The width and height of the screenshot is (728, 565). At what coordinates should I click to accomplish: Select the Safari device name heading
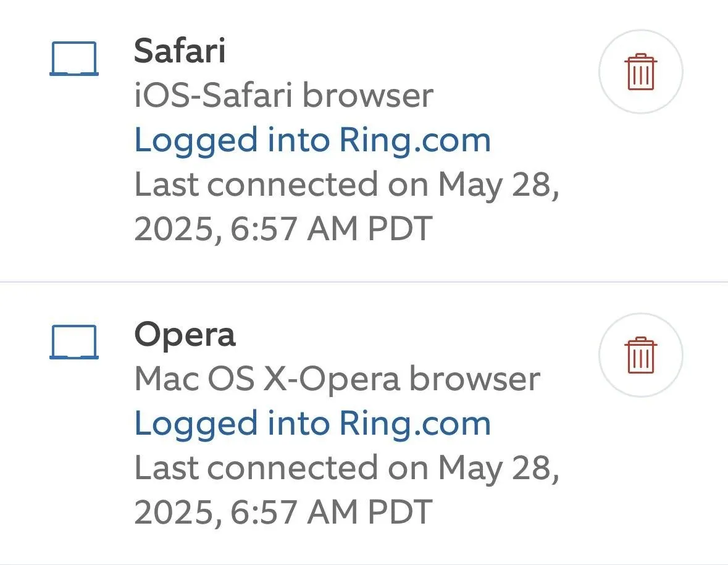[180, 51]
